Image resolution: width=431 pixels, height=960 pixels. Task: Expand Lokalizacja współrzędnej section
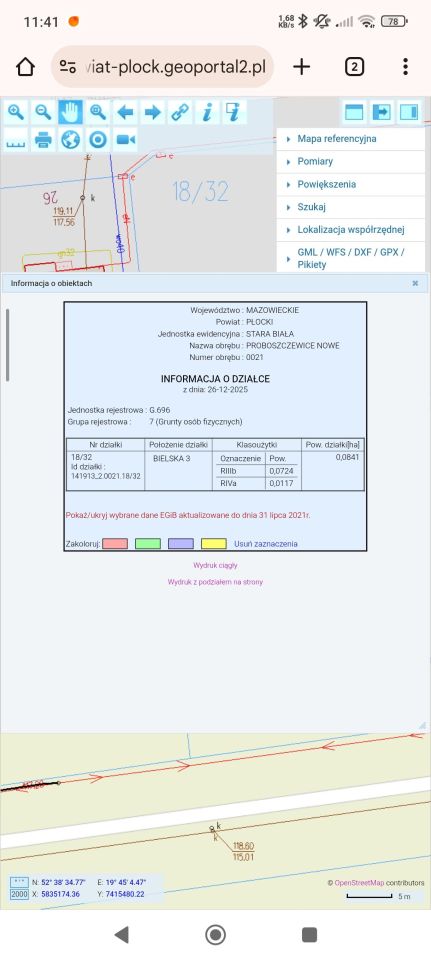(x=351, y=230)
